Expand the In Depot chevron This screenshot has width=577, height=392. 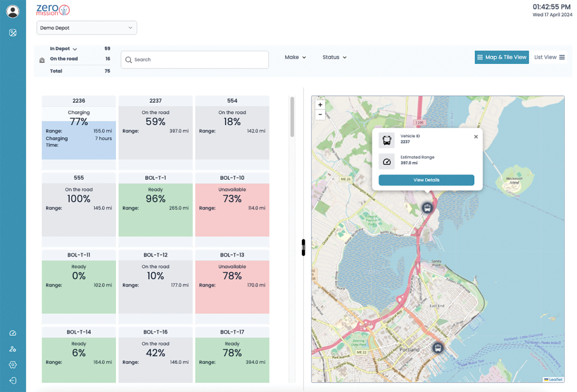coord(75,50)
